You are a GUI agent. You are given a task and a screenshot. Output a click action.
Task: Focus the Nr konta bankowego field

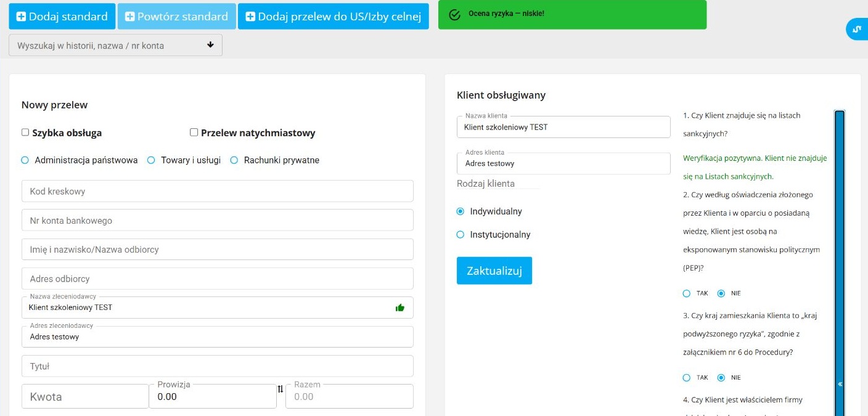217,221
